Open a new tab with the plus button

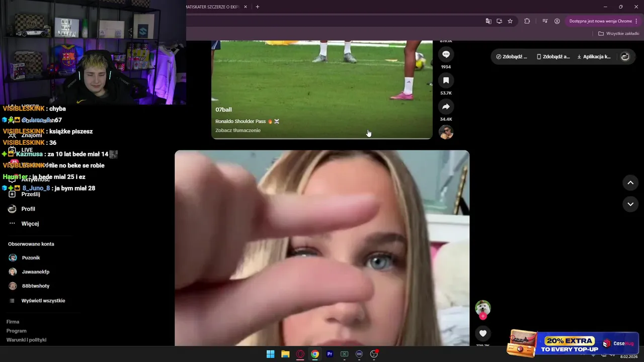(x=258, y=7)
